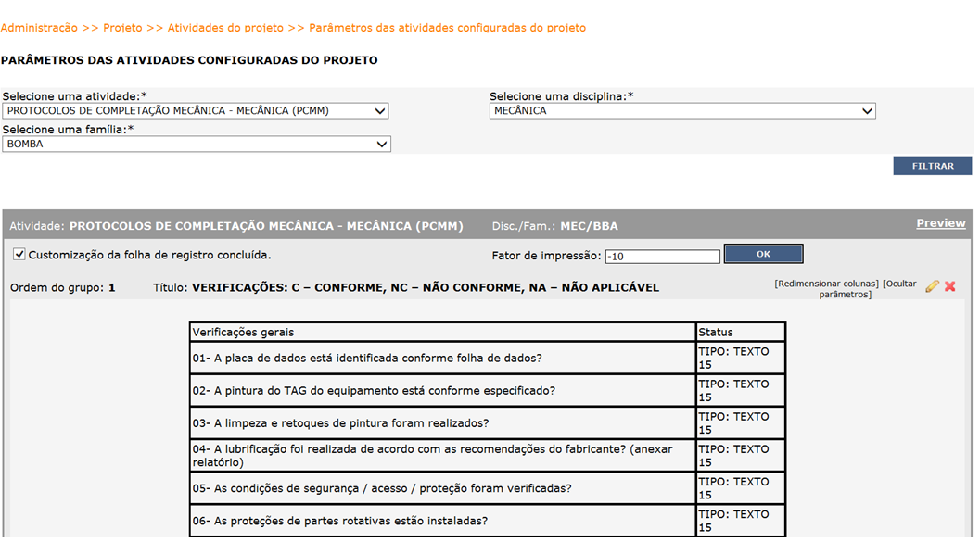Click the FILTRAR button
The width and height of the screenshot is (980, 542).
pyautogui.click(x=933, y=166)
